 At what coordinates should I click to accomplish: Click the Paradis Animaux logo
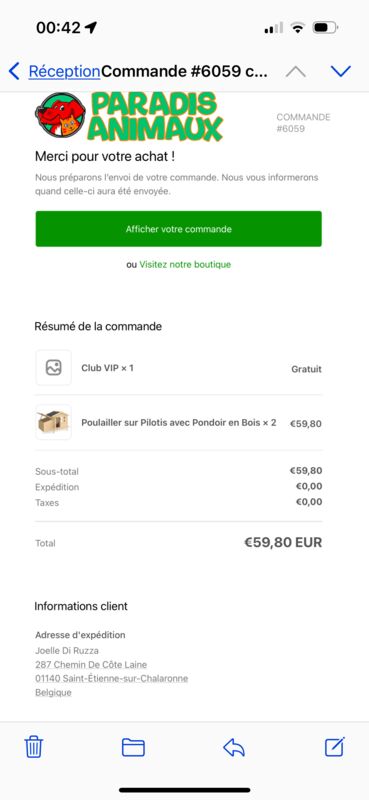130,117
